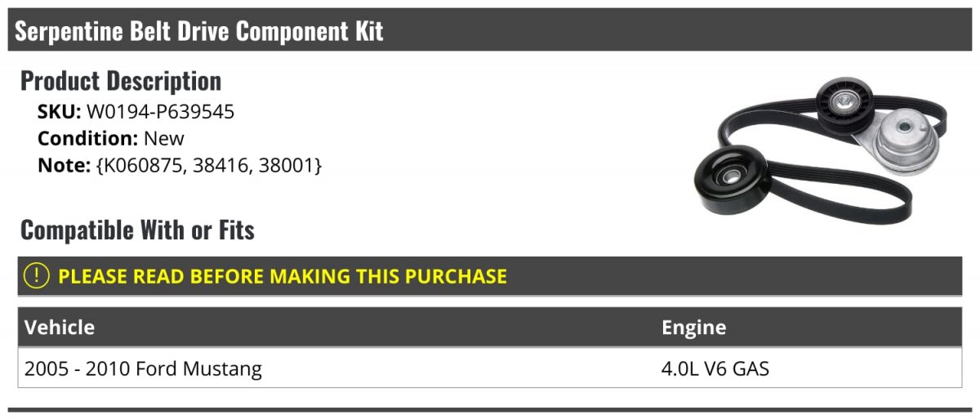Click the Note label

(63, 164)
